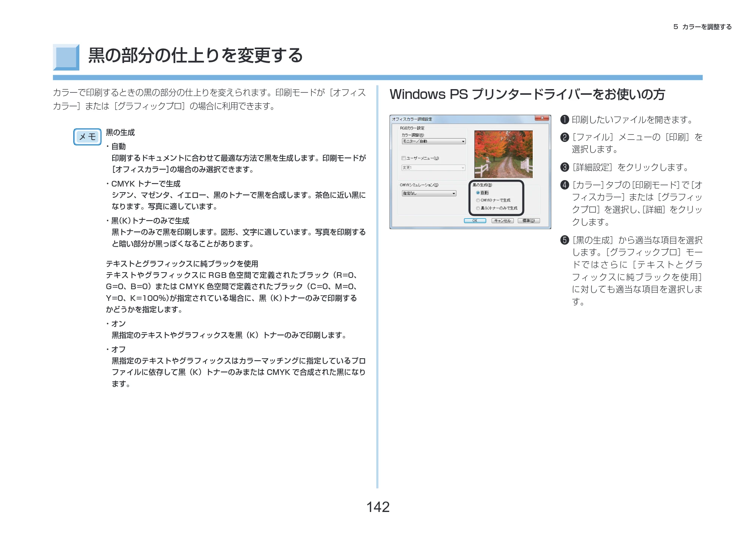Click the bullet ・CMYK トナーで生成

pyautogui.click(x=143, y=184)
